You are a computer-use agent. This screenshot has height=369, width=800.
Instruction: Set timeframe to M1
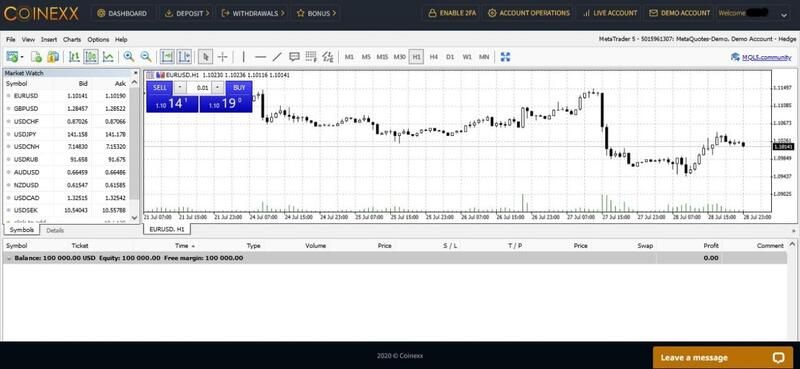tap(349, 57)
